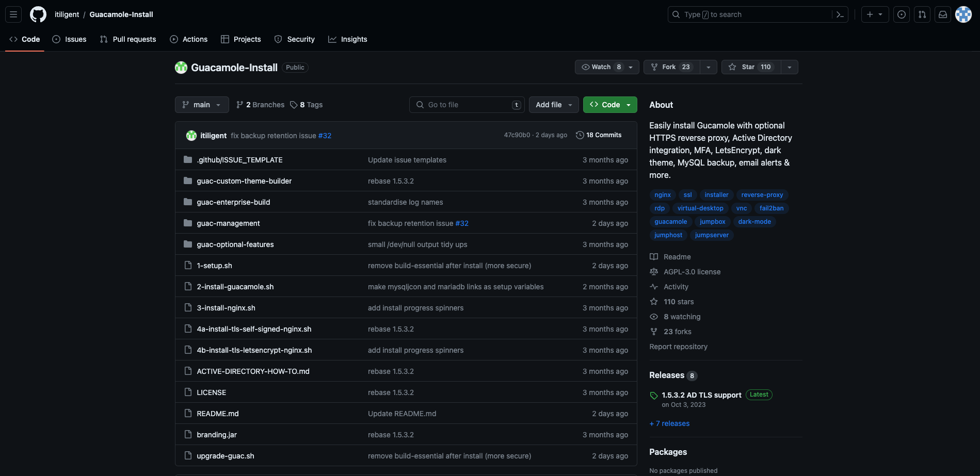Screen dimensions: 980x476
Task: Open 1.5.3.2 AD TLS support release
Action: tap(701, 395)
